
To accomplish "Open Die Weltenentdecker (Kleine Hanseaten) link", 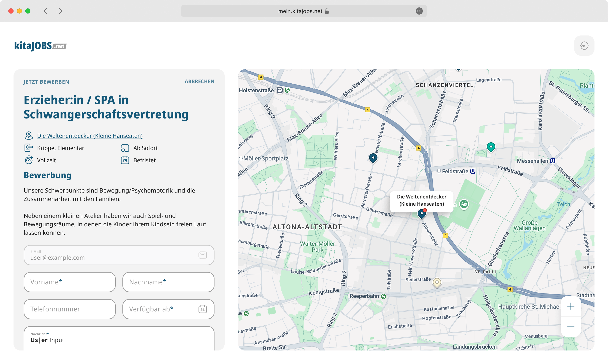I will 90,136.
